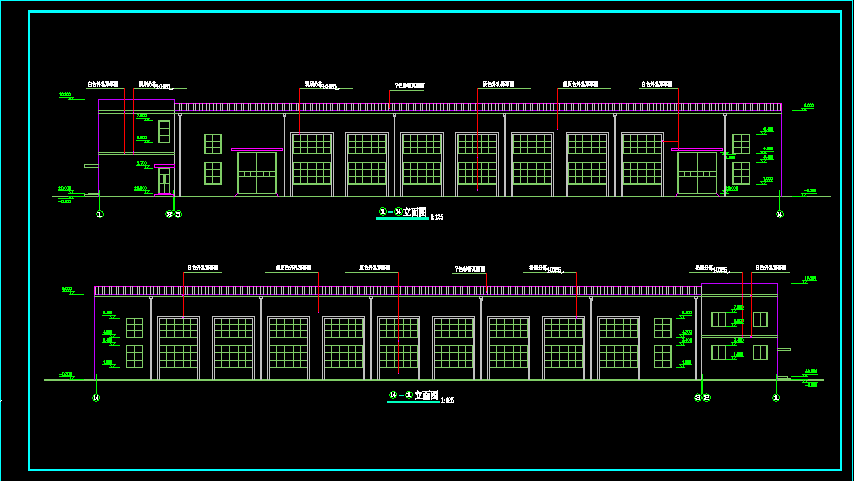Click axis bubble 1 under upper elevation's left end
The width and height of the screenshot is (854, 481).
(x=99, y=214)
